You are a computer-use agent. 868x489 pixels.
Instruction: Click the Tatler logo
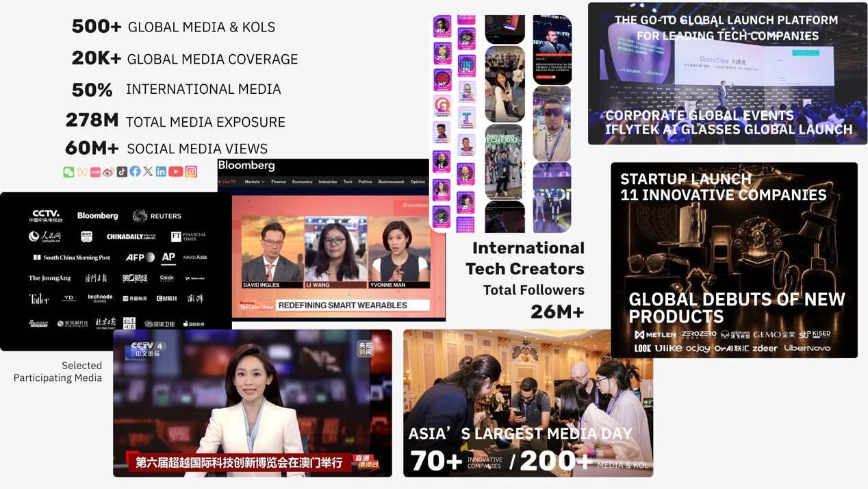point(38,299)
